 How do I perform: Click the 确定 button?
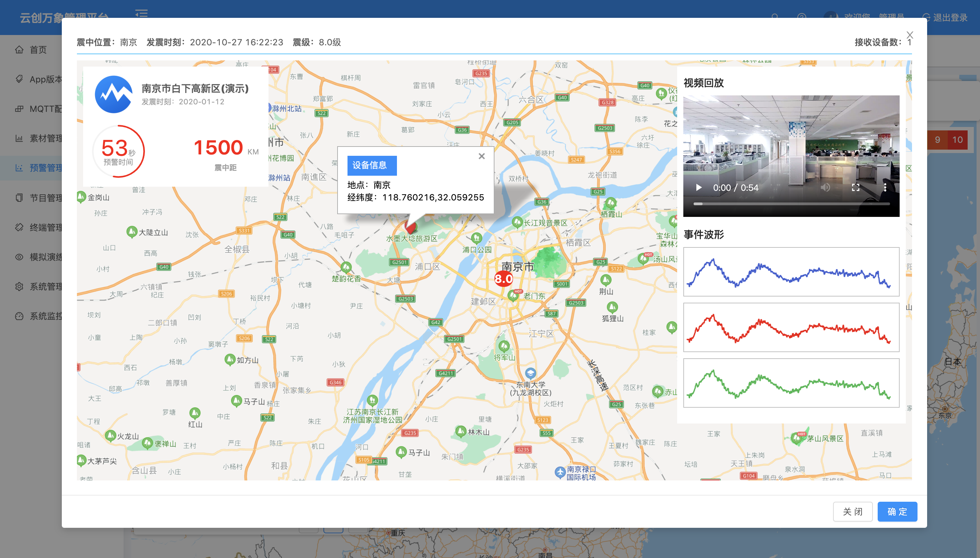click(897, 511)
